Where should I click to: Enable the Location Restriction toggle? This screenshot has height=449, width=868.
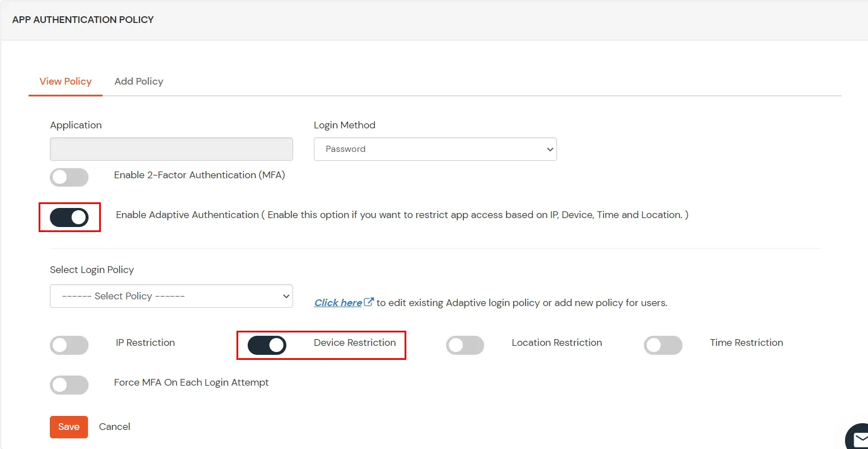point(465,345)
